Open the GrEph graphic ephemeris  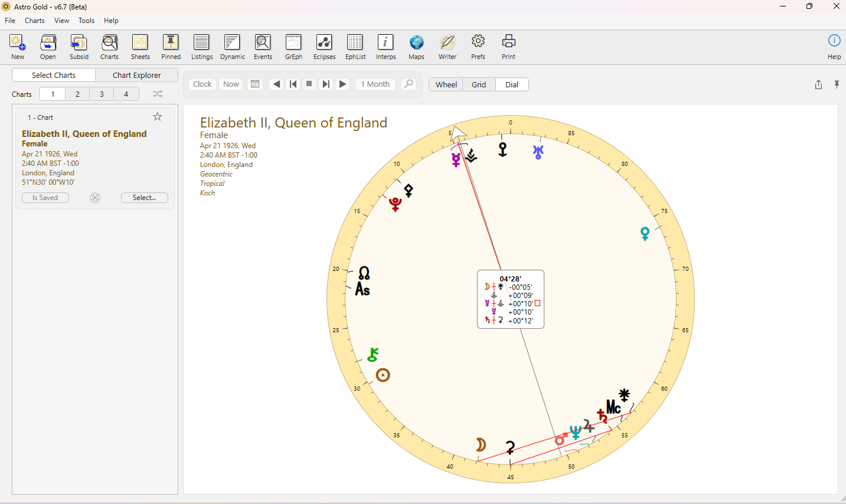coord(293,47)
